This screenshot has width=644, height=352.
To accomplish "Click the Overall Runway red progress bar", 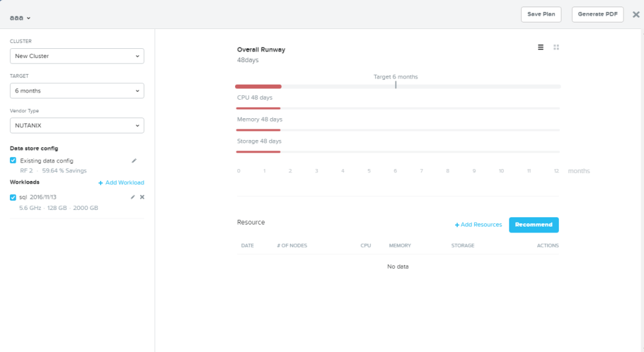I will [x=258, y=87].
